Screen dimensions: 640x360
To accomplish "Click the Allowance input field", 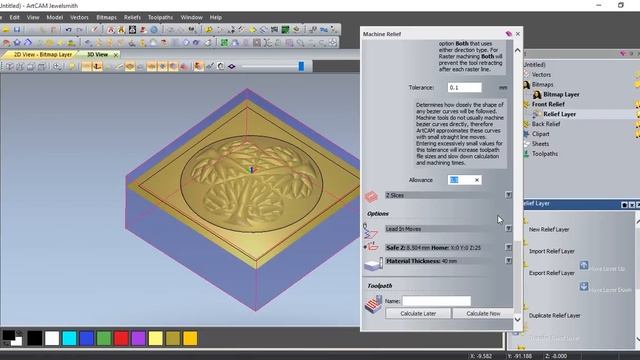I will 464,180.
